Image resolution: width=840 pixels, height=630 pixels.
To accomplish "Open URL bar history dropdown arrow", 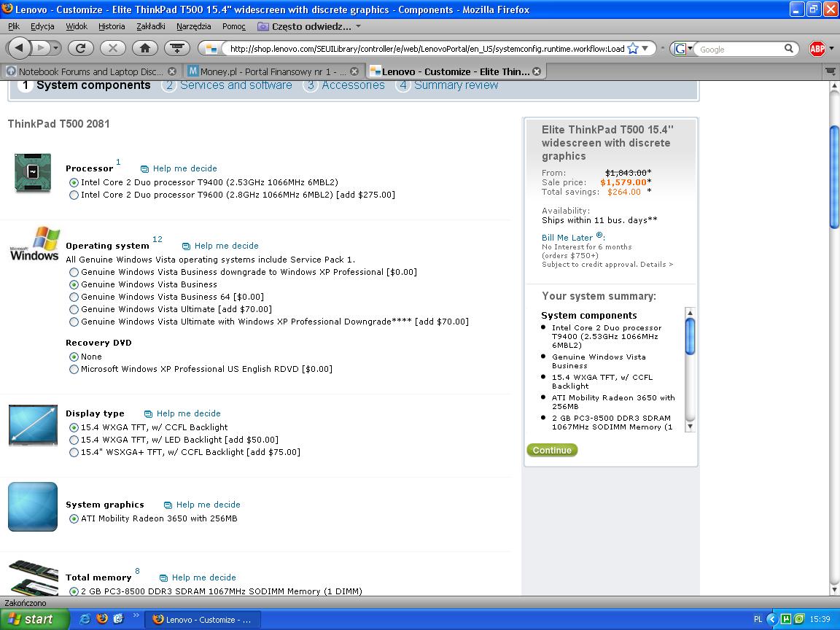I will click(645, 48).
